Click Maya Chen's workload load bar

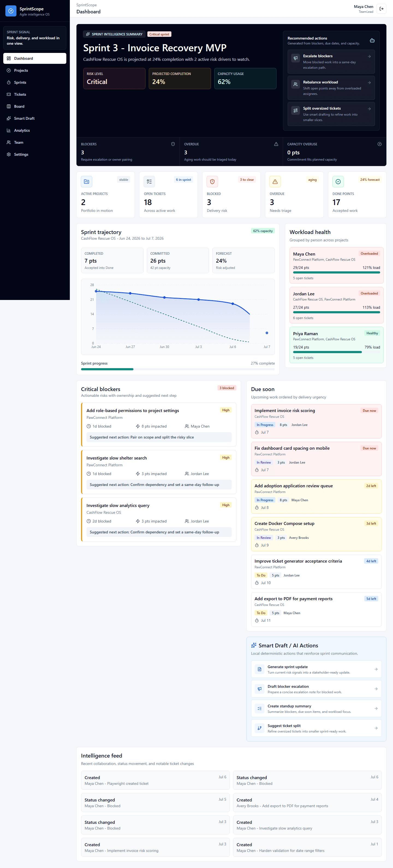coord(337,273)
